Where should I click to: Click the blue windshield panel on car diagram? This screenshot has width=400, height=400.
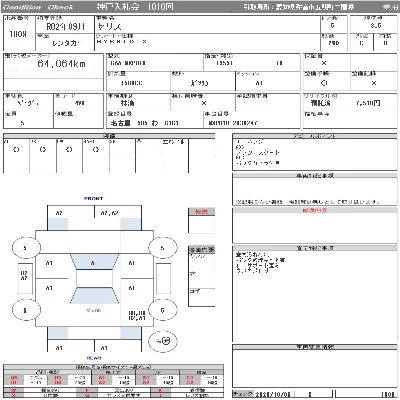click(94, 262)
